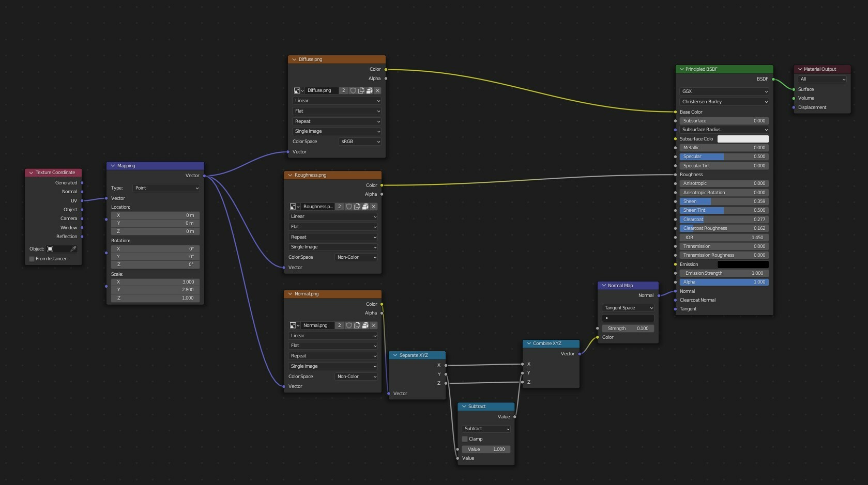
Task: Collapse the Material Output node
Action: (800, 69)
